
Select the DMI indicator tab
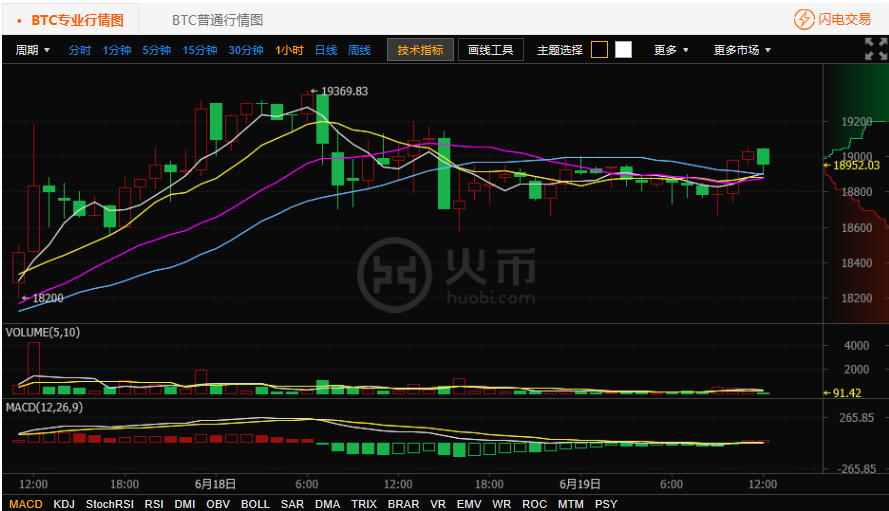click(185, 504)
